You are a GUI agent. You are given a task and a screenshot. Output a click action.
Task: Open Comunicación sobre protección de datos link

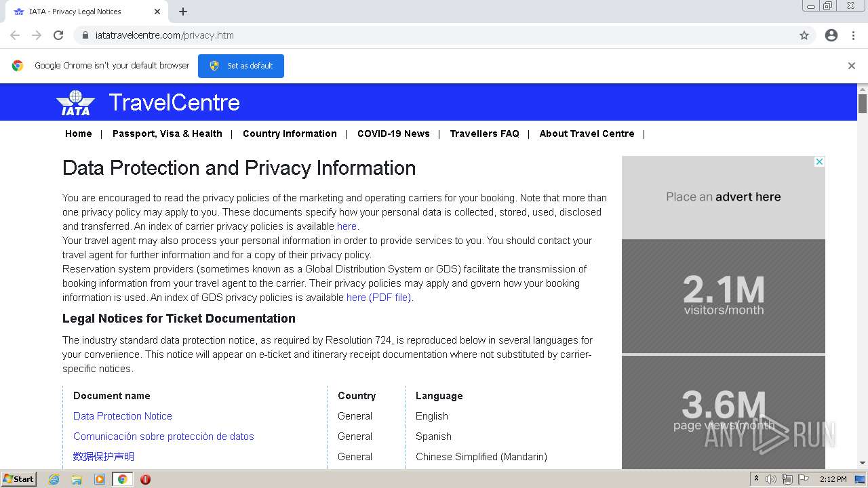(163, 436)
